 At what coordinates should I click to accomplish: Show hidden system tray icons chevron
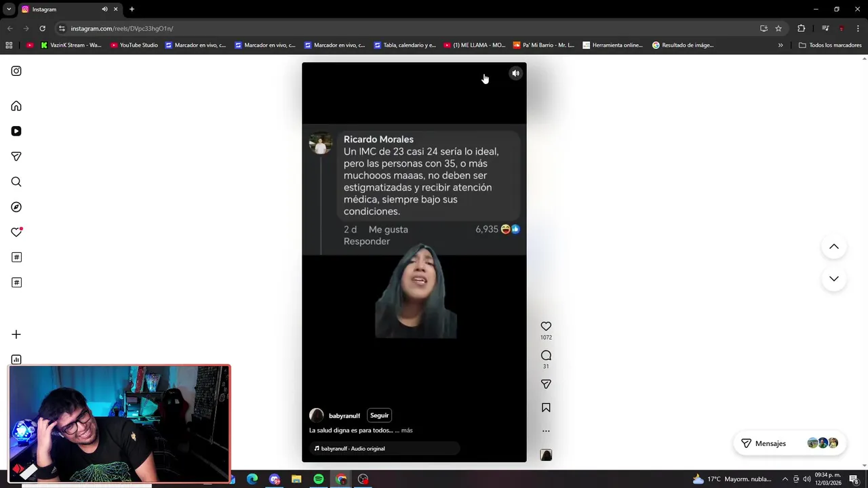click(x=785, y=479)
